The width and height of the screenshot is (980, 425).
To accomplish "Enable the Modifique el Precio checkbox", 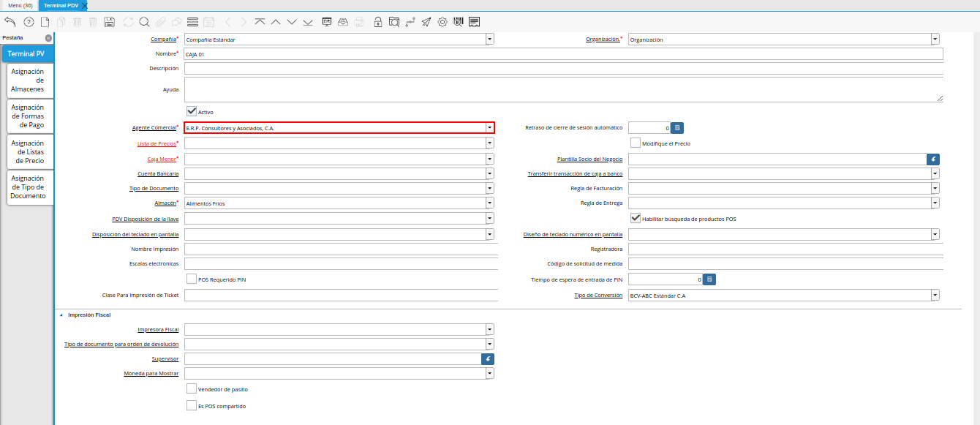I will (636, 143).
